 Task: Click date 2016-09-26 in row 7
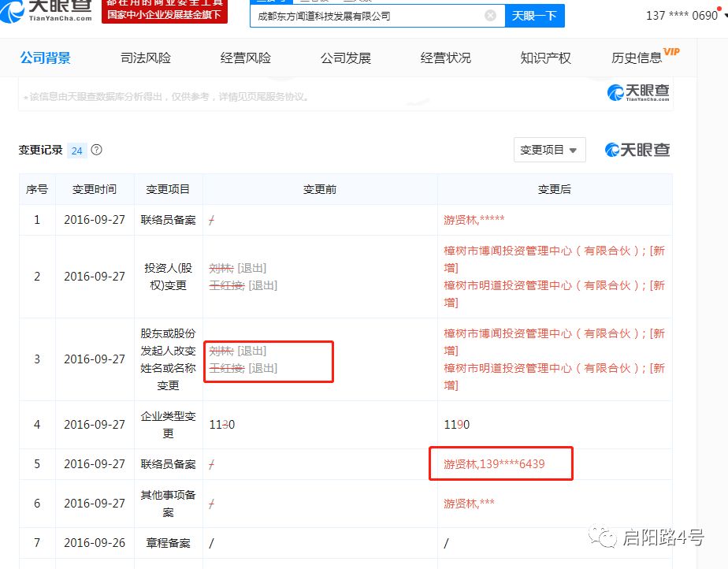point(95,543)
